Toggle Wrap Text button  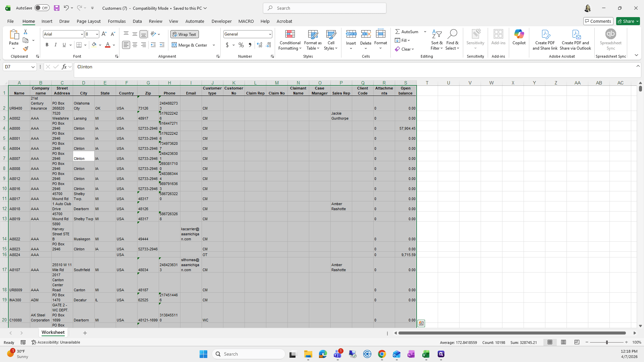coord(184,34)
